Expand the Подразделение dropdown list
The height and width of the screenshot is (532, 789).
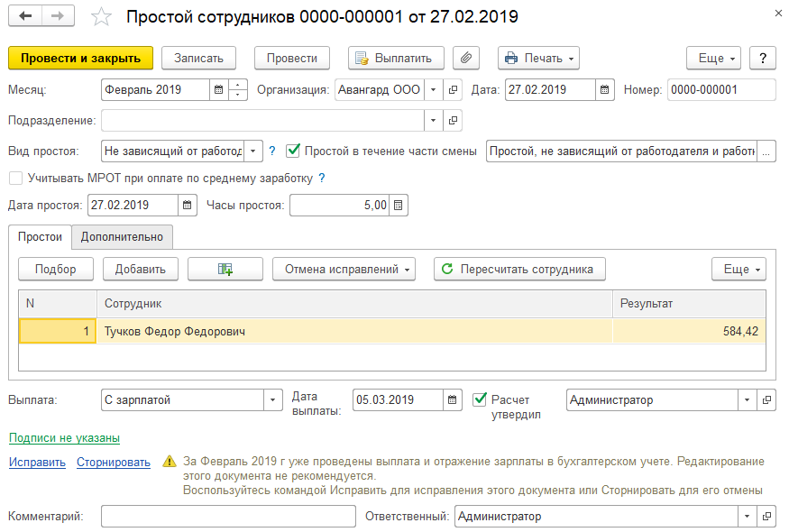point(433,121)
